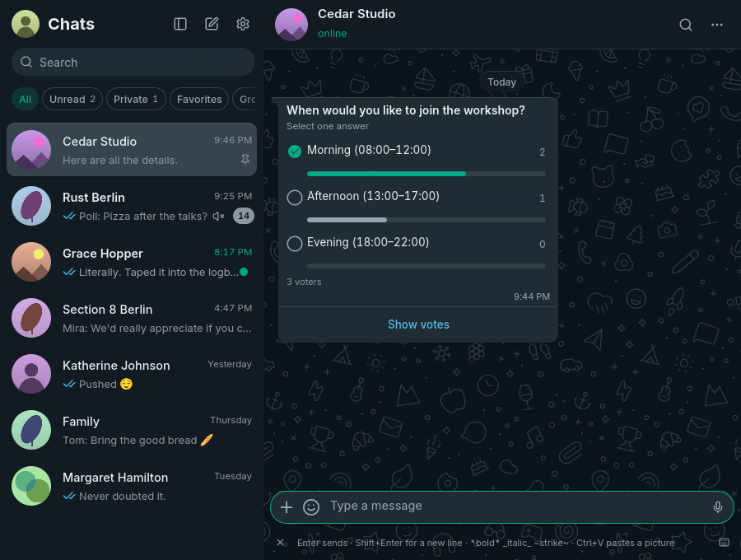Image resolution: width=741 pixels, height=560 pixels.
Task: Click 'Here are all the details.' preview
Action: pyautogui.click(x=120, y=161)
